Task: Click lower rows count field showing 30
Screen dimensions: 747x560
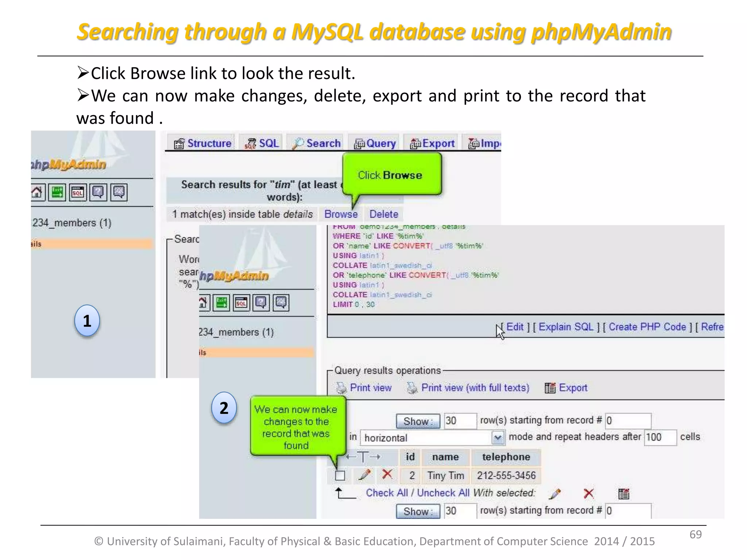Action: [x=460, y=511]
